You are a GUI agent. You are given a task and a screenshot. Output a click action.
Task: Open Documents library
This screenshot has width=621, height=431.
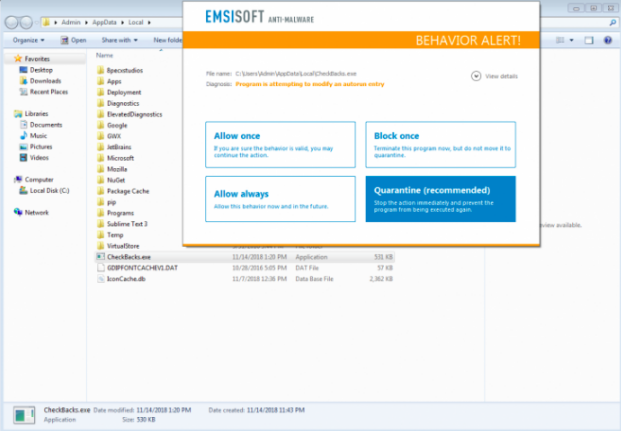pyautogui.click(x=46, y=125)
